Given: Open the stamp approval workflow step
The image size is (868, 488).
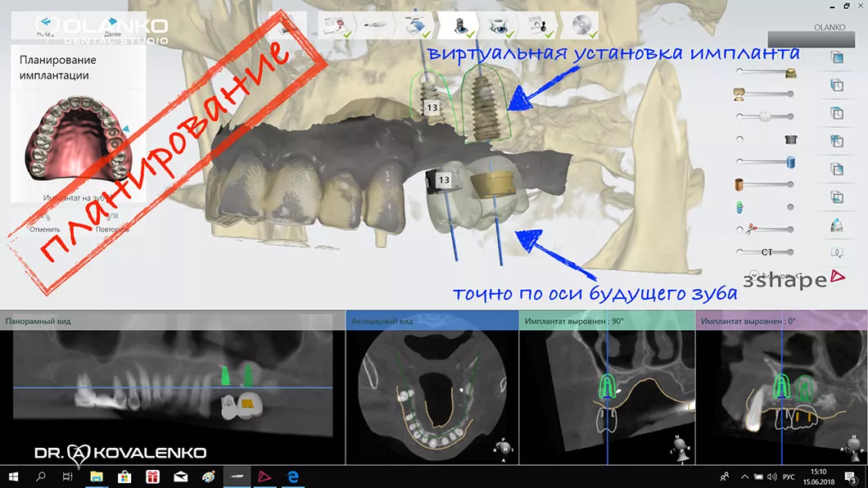Looking at the screenshot, I should pos(539,25).
